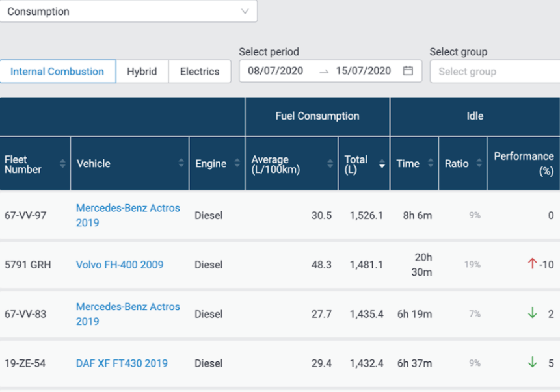Open the calendar icon in period picker

(x=408, y=71)
